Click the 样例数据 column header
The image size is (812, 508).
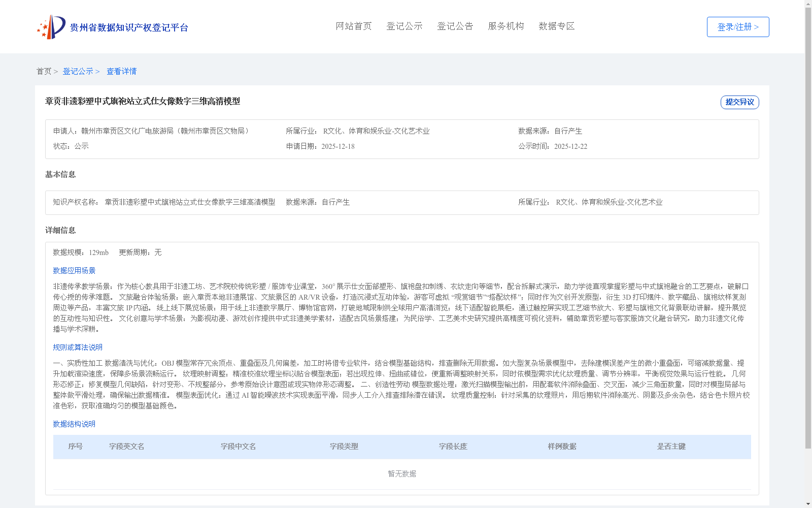562,447
